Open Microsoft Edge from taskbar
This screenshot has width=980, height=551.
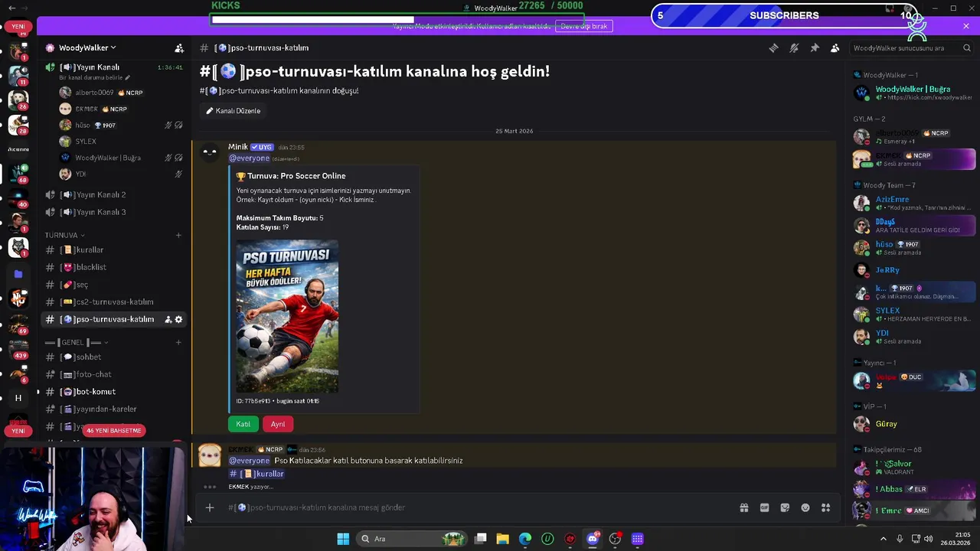[525, 539]
